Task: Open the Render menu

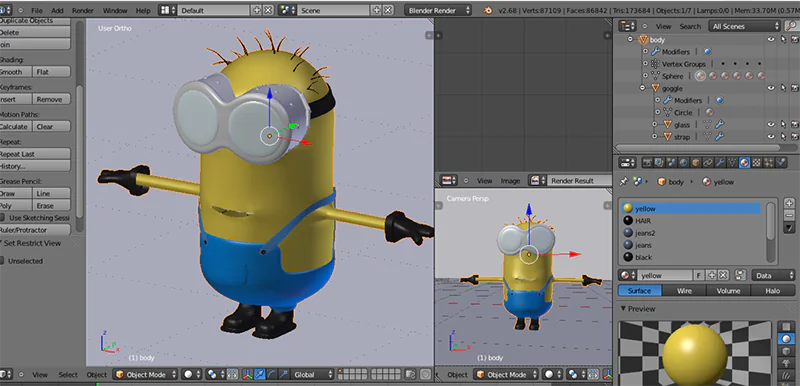Action: tap(83, 10)
